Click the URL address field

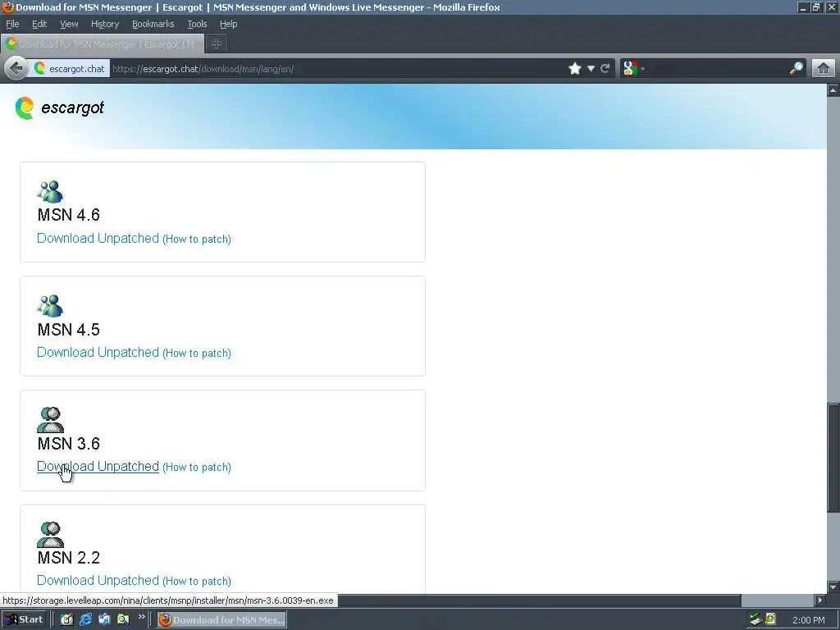pos(337,69)
